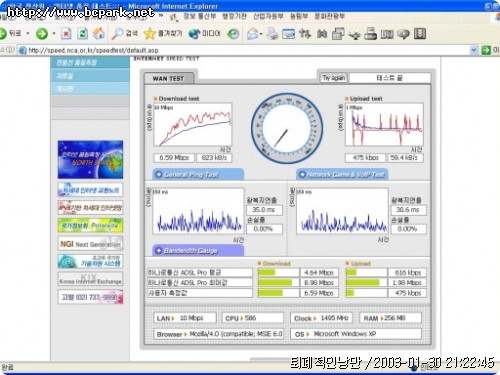Viewport: 500px width, 375px height.
Task: Open the Search magnifier tool
Action: point(124,33)
